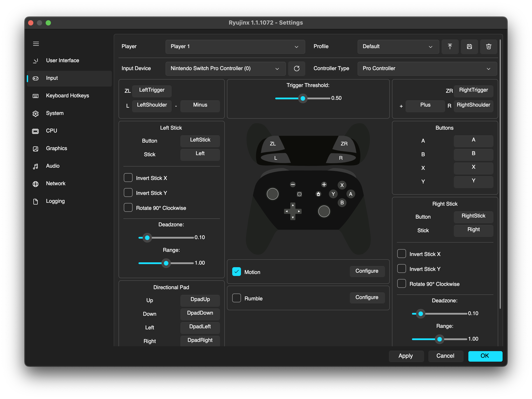Go to the Logging section
Viewport: 532px width, 399px height.
55,201
